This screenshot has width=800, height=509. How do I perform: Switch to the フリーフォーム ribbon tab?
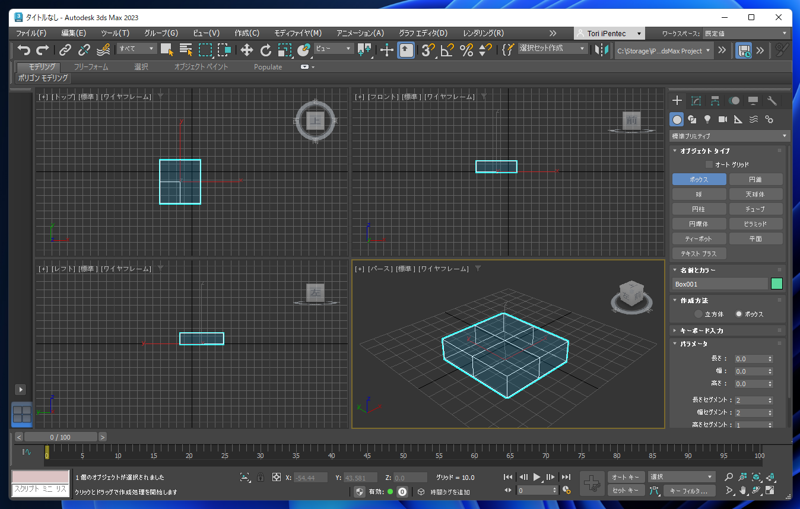tap(91, 67)
